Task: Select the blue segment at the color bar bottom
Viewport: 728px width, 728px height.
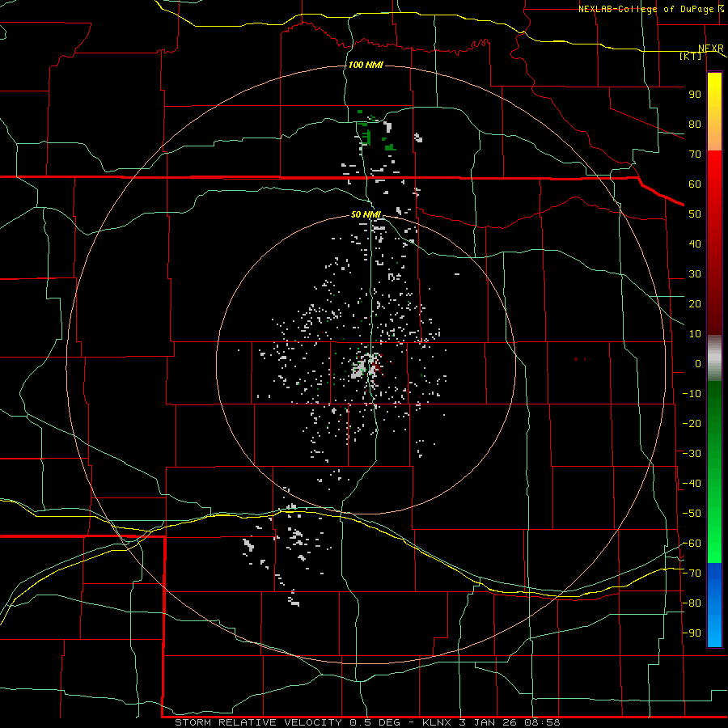Action: click(x=714, y=604)
